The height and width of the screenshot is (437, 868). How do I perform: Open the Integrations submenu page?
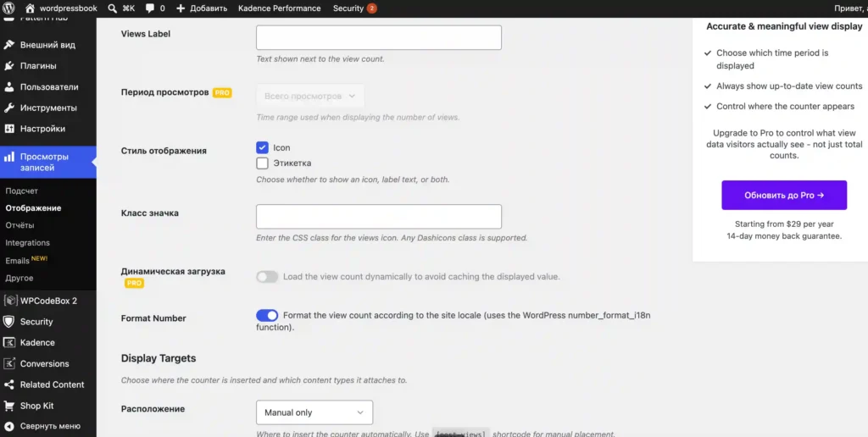click(x=28, y=242)
